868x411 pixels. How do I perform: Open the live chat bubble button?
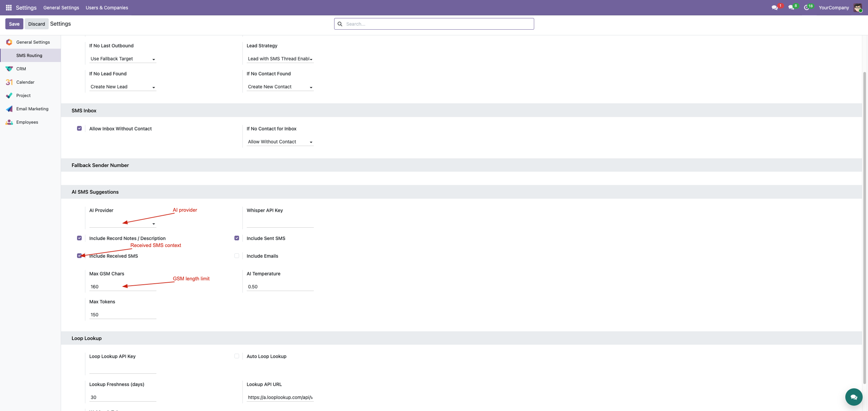tap(854, 397)
